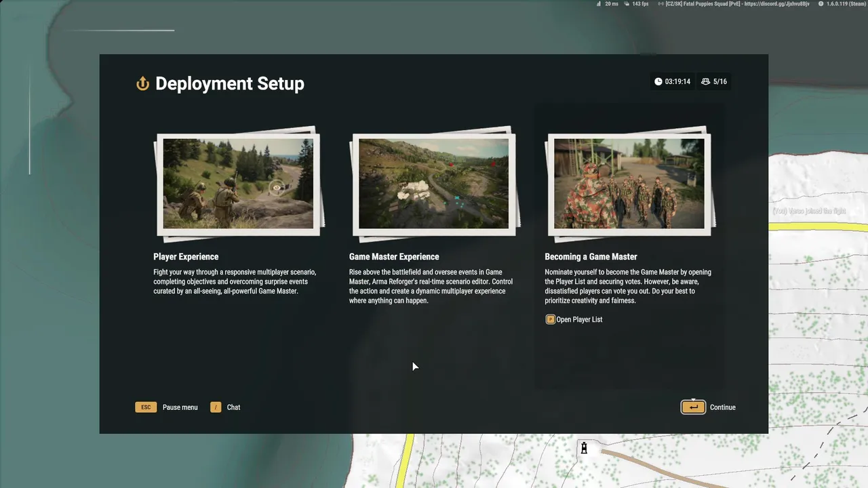868x488 pixels.
Task: Click the P key icon for Player List
Action: coord(550,319)
